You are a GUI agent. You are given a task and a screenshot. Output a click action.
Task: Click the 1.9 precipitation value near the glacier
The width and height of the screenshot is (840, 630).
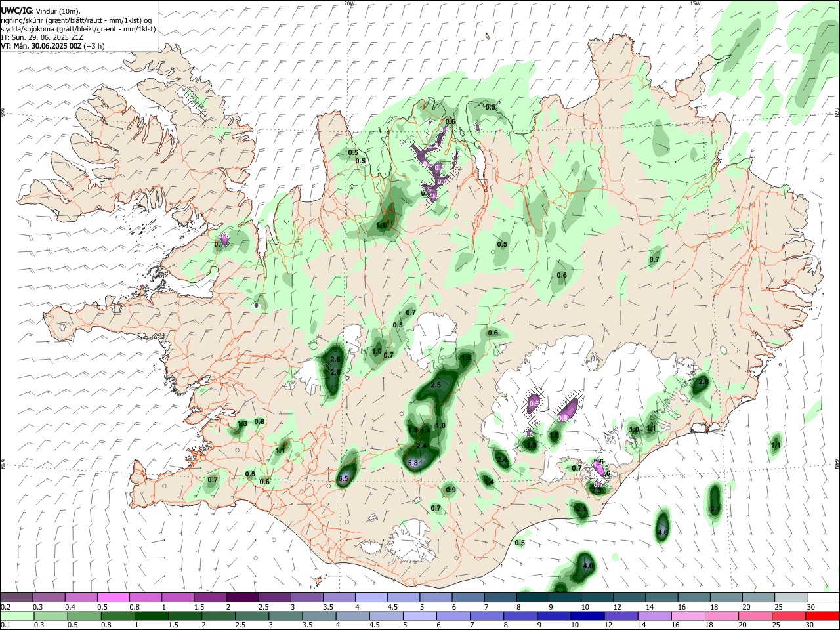(x=532, y=445)
